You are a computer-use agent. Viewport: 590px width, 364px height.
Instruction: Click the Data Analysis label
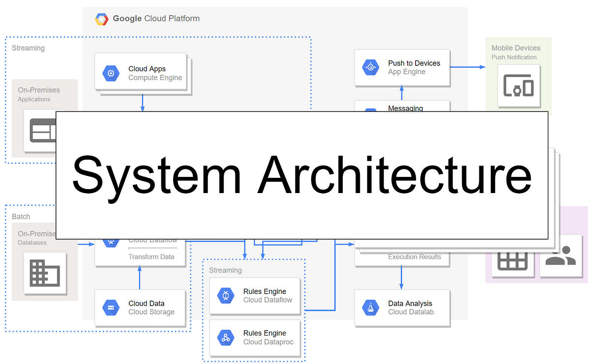(411, 303)
